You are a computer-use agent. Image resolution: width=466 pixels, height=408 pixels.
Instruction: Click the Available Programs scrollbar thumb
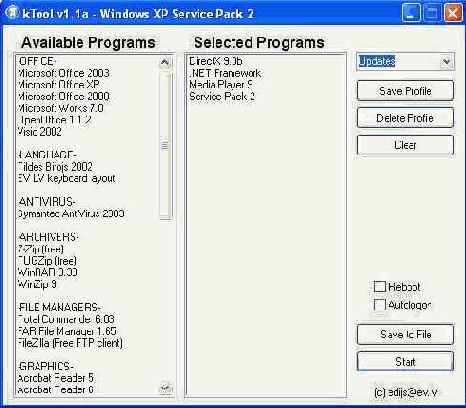pyautogui.click(x=165, y=146)
